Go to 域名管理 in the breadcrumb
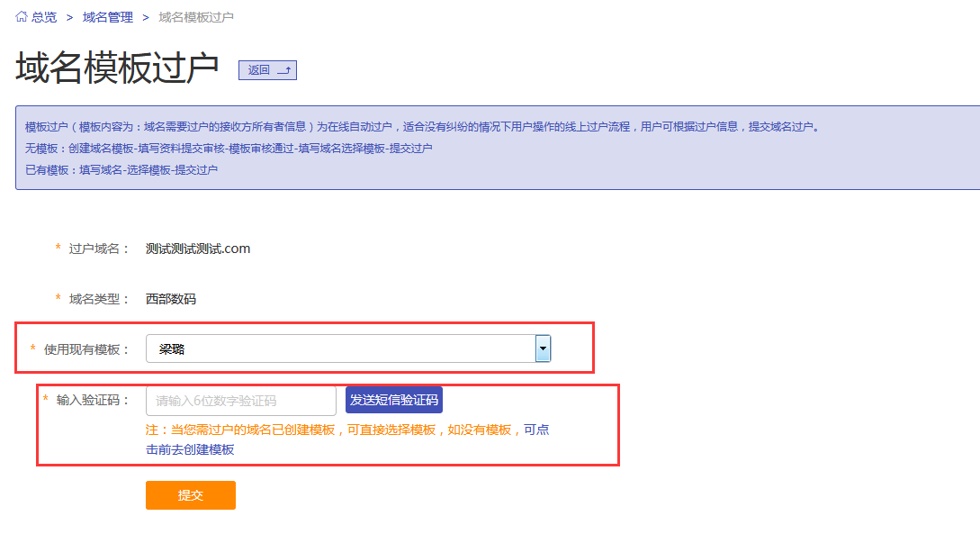This screenshot has height=534, width=980. pos(108,17)
